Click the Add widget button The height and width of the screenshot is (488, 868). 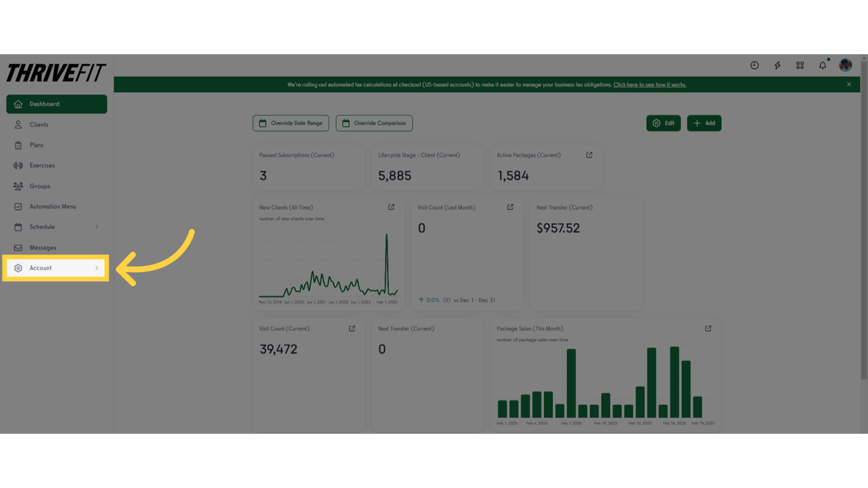click(704, 123)
